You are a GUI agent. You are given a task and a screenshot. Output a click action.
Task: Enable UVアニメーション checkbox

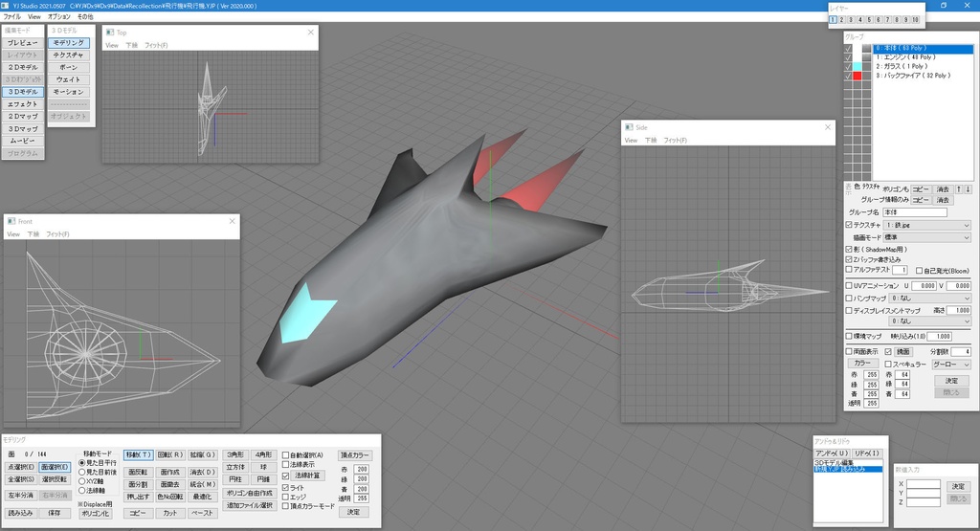849,285
